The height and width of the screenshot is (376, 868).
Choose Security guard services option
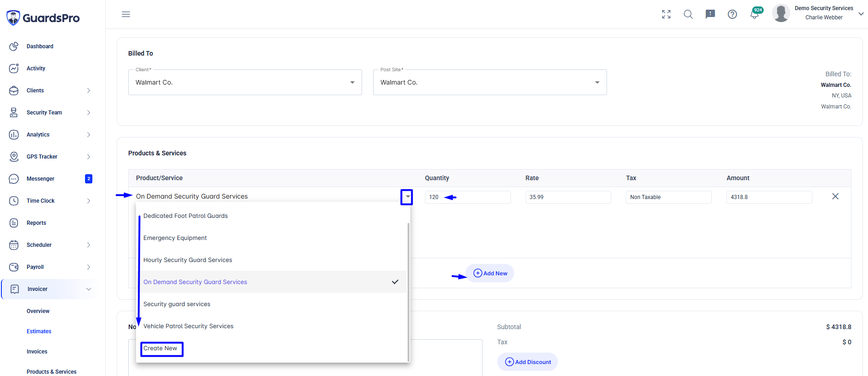coord(271,304)
